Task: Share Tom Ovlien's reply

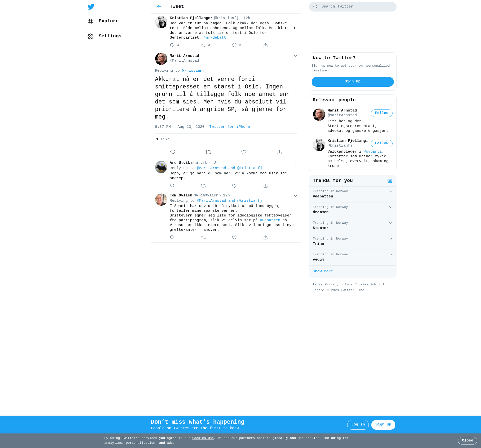Action: pyautogui.click(x=266, y=238)
